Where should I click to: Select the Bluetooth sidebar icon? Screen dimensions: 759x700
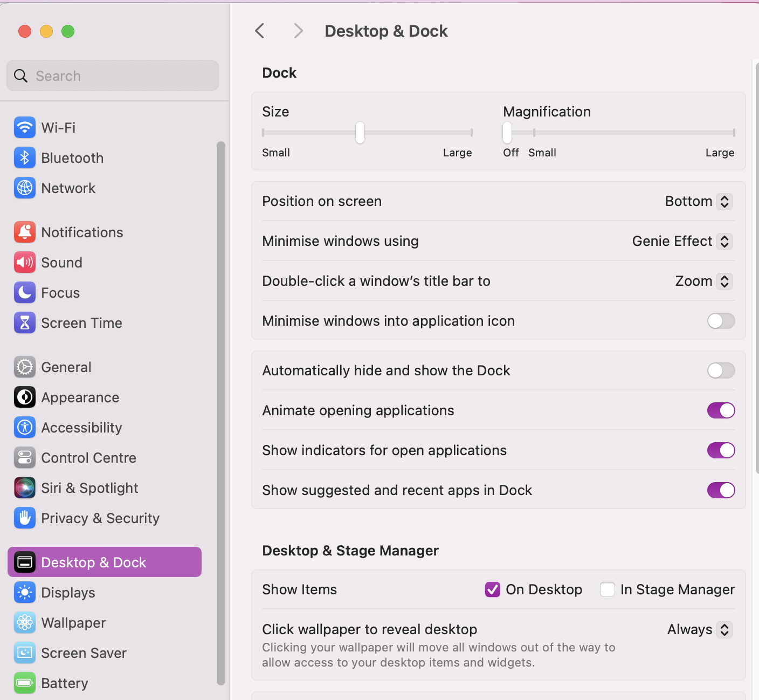pyautogui.click(x=24, y=157)
